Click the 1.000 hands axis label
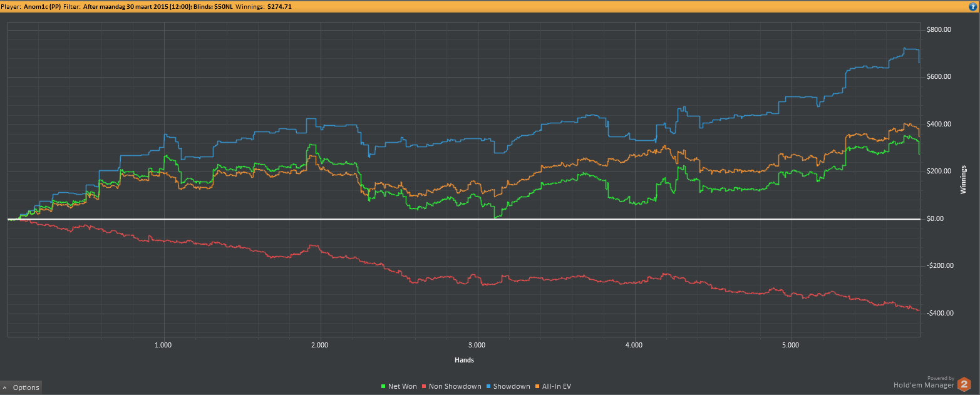The height and width of the screenshot is (395, 980). (x=163, y=344)
